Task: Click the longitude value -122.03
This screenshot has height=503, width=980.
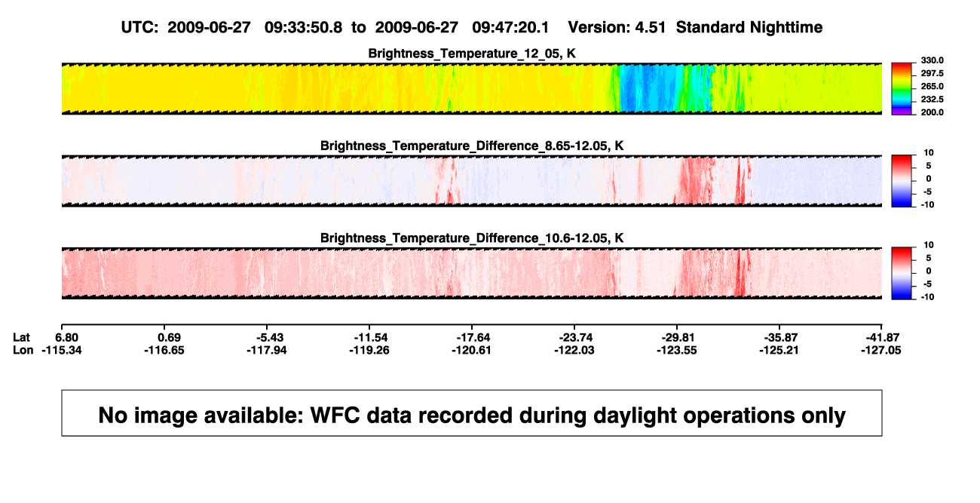Action: click(x=574, y=350)
